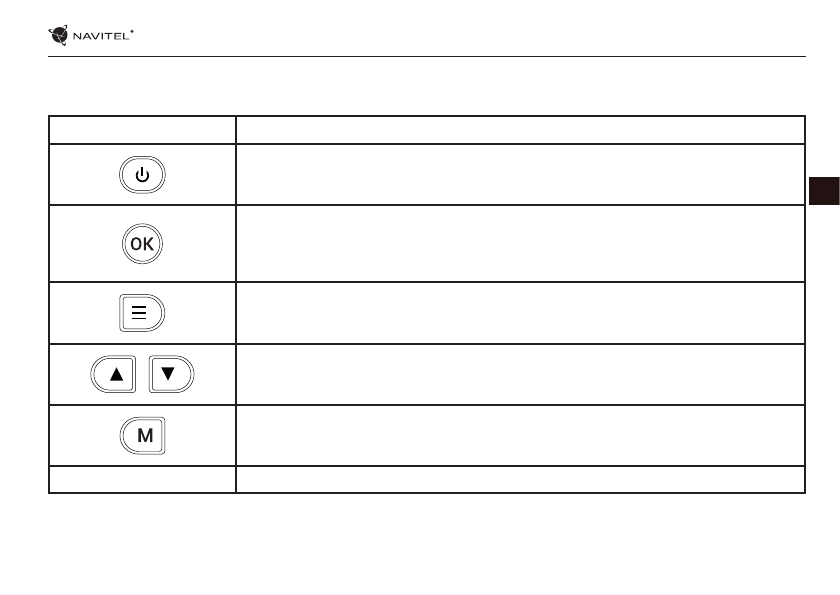
Task: Click the blank cell beside the OK button
Action: [x=520, y=244]
